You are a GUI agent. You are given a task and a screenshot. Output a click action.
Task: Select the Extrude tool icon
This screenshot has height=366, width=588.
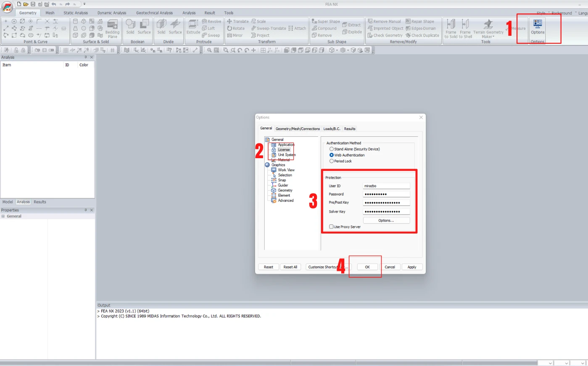coord(193,27)
